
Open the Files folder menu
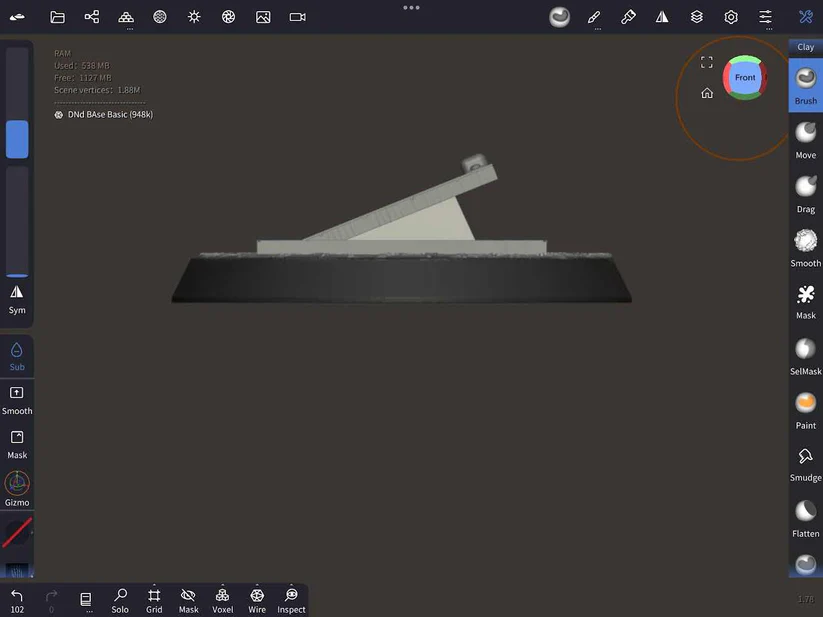pos(57,17)
